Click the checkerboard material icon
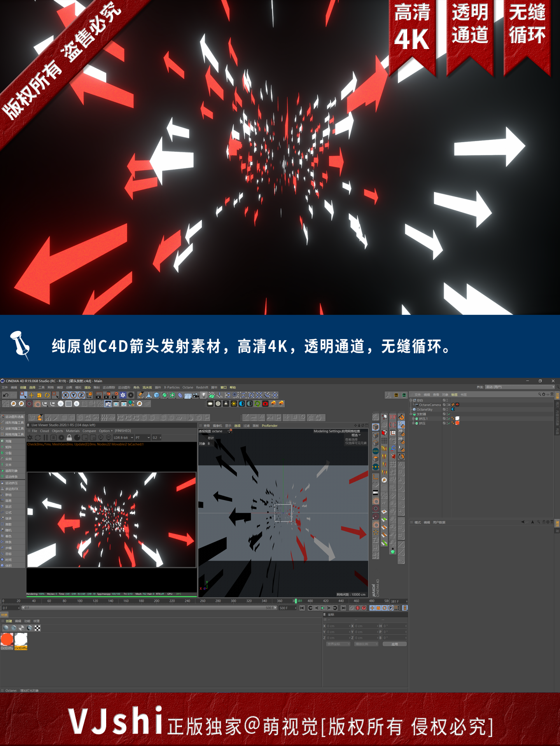560x746 pixels. coord(37,628)
